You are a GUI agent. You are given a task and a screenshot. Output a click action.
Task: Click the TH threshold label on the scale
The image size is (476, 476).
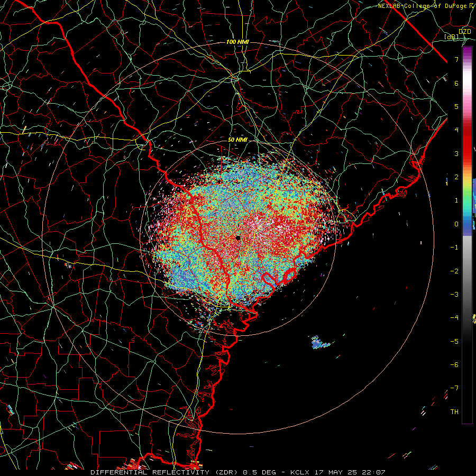(x=454, y=412)
